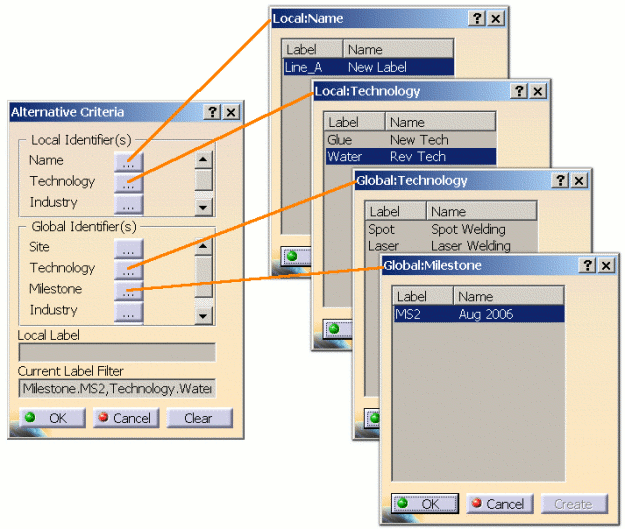Click help icon in Alternative Criteria title bar
Viewport: 625px width, 529px height.
[212, 113]
